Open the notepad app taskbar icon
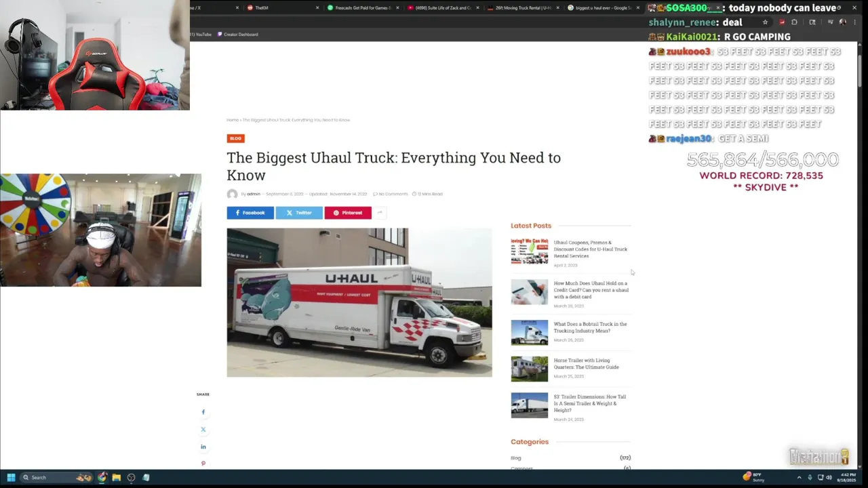The height and width of the screenshot is (488, 868). [x=146, y=477]
